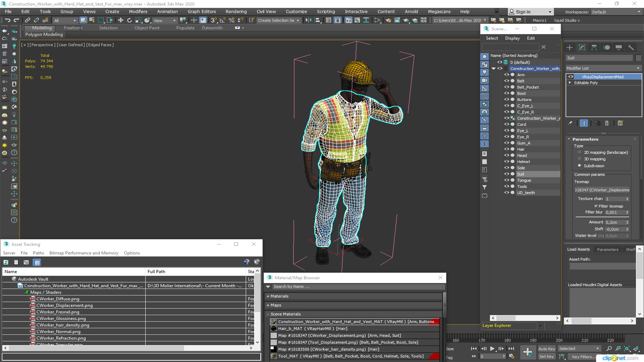Image resolution: width=644 pixels, height=362 pixels.
Task: Hide the Boot object via eye icon
Action: (x=506, y=93)
